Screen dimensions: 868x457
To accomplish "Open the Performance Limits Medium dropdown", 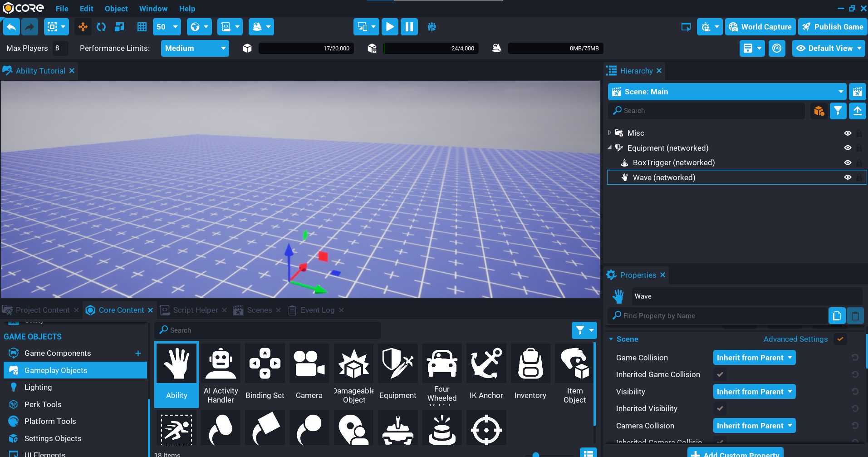I will coord(195,48).
